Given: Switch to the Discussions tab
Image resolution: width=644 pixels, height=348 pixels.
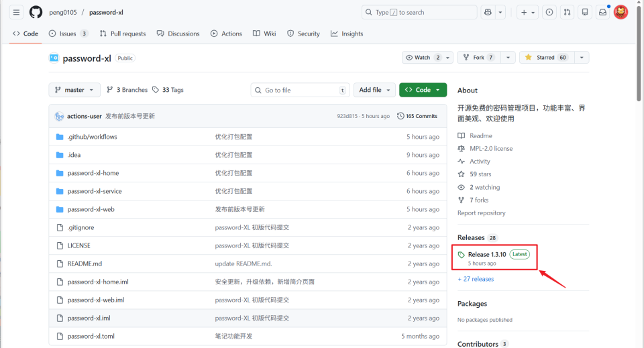Looking at the screenshot, I should pyautogui.click(x=178, y=34).
